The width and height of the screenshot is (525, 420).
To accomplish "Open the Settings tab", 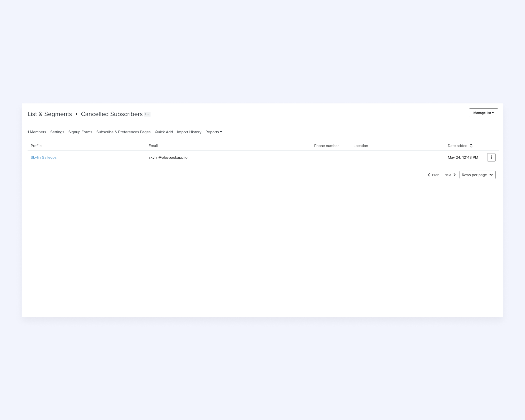I will pyautogui.click(x=57, y=132).
